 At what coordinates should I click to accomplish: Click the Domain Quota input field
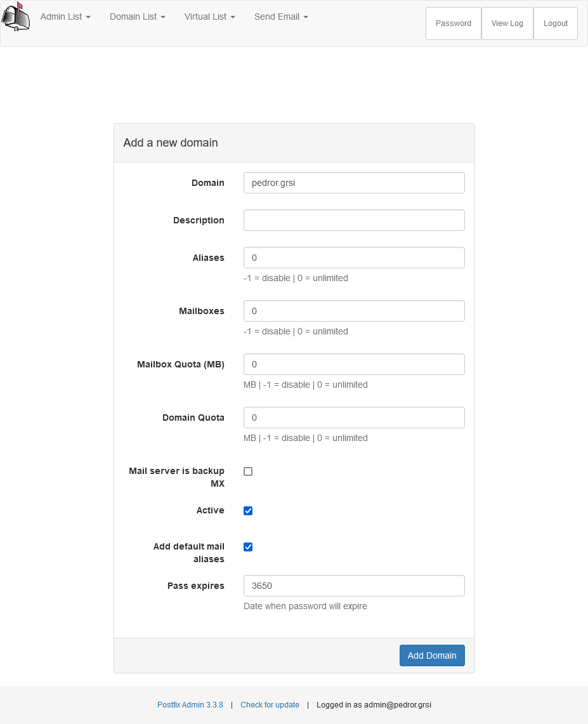(x=353, y=418)
